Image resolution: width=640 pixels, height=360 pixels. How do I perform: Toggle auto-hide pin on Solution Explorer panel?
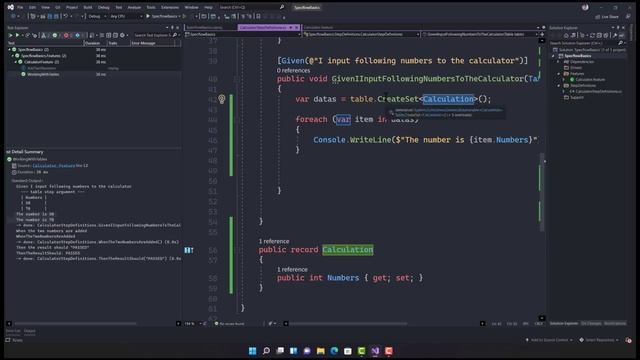[618, 27]
